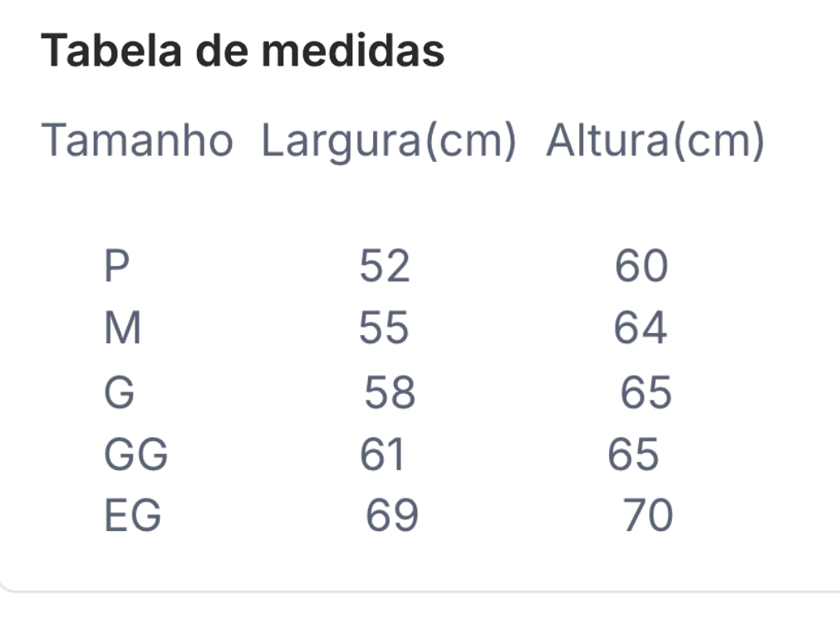The height and width of the screenshot is (629, 840).
Task: Select height value 60 for size P
Action: (641, 266)
